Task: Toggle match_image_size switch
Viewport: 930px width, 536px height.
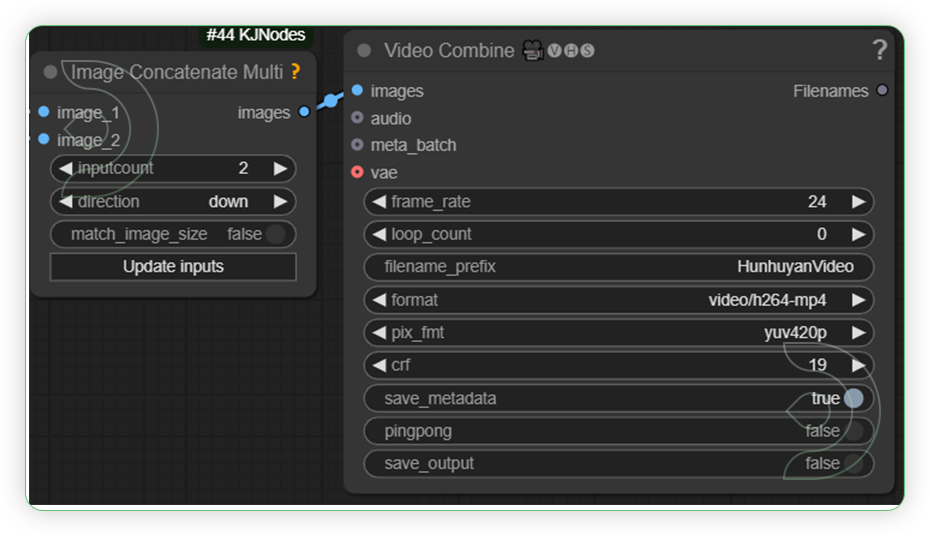Action: point(275,234)
